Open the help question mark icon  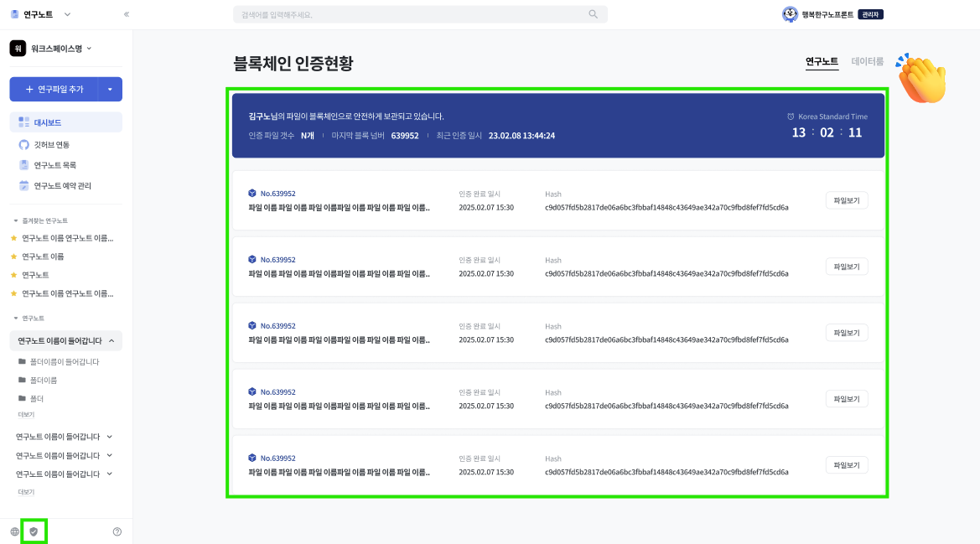click(x=117, y=531)
